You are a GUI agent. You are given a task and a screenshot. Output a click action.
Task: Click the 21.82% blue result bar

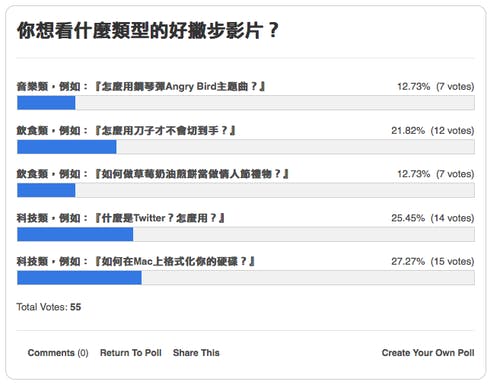coord(67,147)
